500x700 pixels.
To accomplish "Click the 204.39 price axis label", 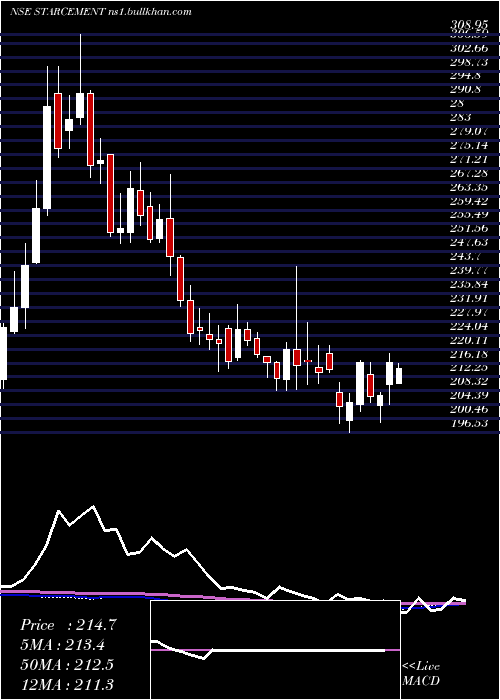I will pos(469,395).
